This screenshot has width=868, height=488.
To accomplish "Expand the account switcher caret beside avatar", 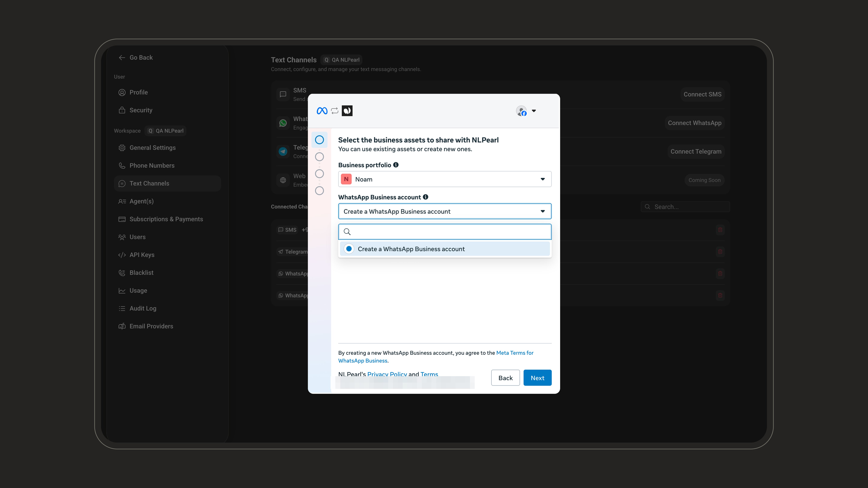I will pos(534,111).
